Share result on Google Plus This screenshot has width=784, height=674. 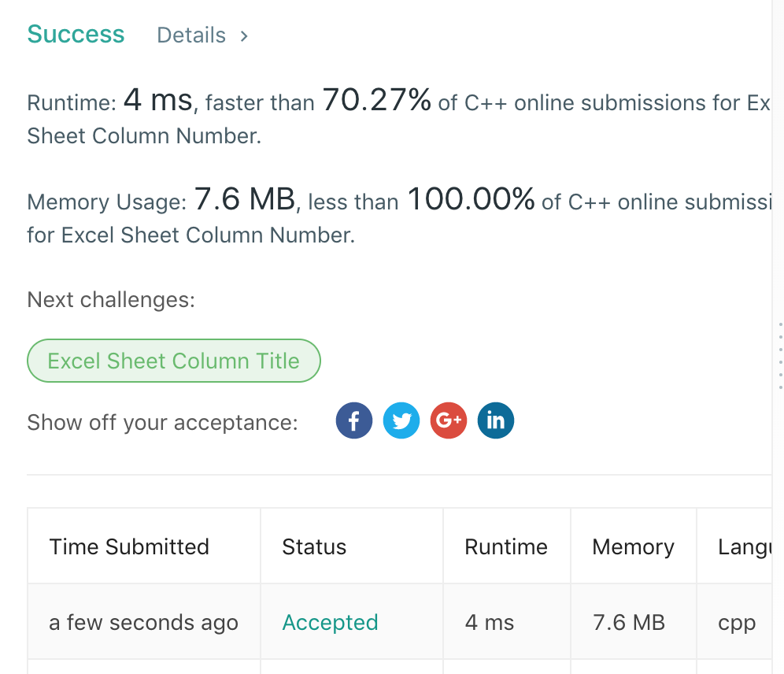pos(449,421)
